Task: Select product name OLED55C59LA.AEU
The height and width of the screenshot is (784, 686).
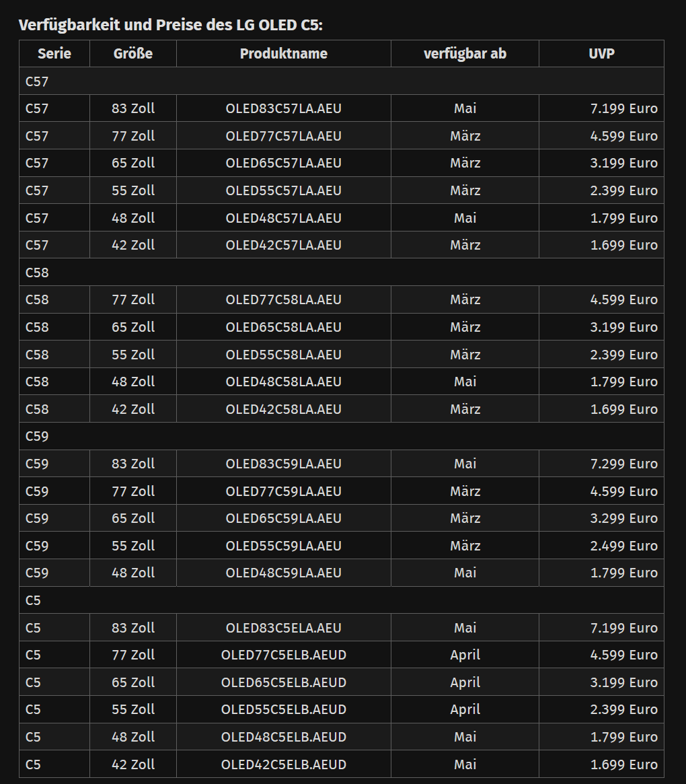Action: tap(283, 546)
